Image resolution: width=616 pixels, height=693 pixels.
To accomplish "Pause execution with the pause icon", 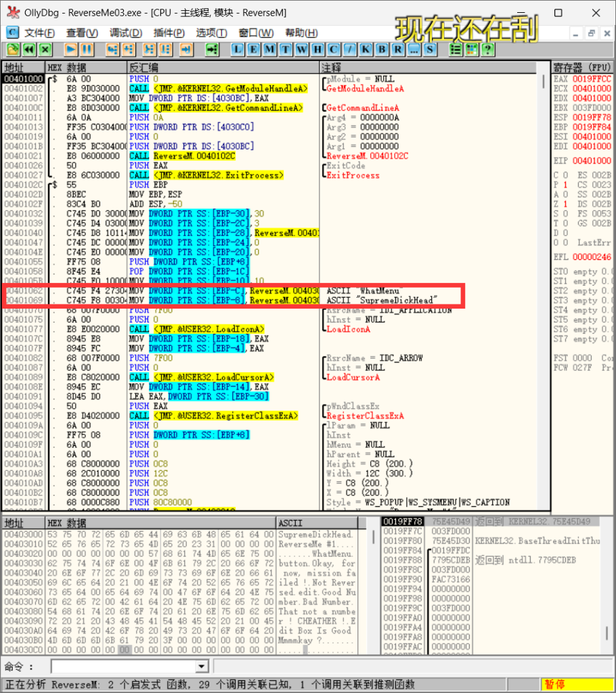I will tap(87, 49).
